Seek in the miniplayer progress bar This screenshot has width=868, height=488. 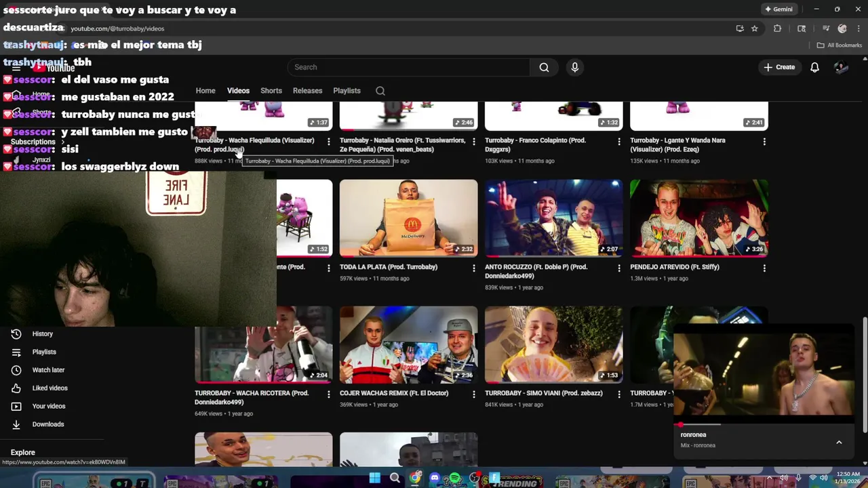click(x=764, y=425)
